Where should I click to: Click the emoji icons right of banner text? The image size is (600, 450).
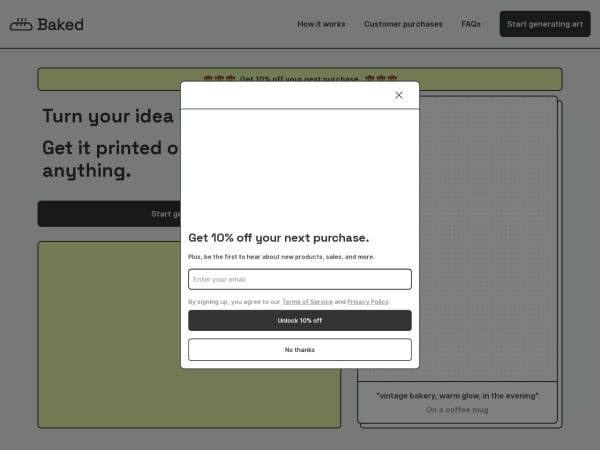pos(380,78)
